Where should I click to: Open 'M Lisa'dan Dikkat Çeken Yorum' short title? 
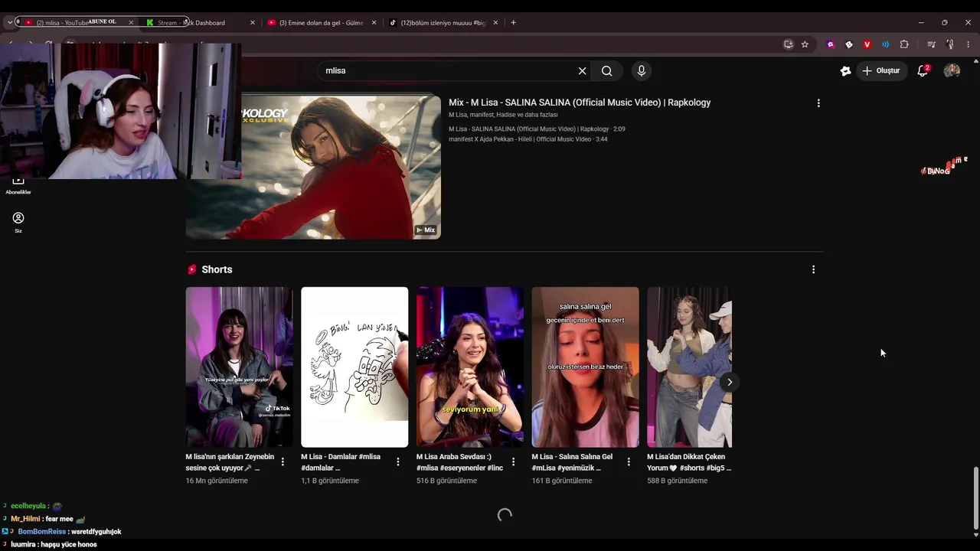pos(689,462)
